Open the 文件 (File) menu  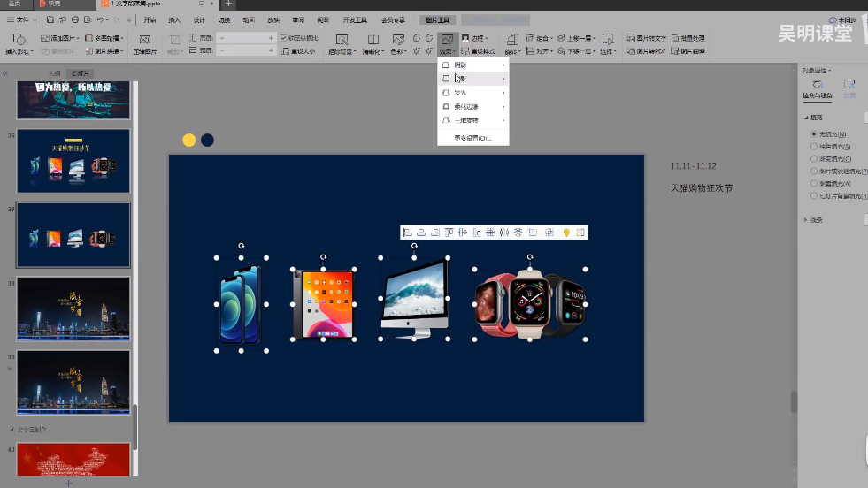tap(21, 20)
